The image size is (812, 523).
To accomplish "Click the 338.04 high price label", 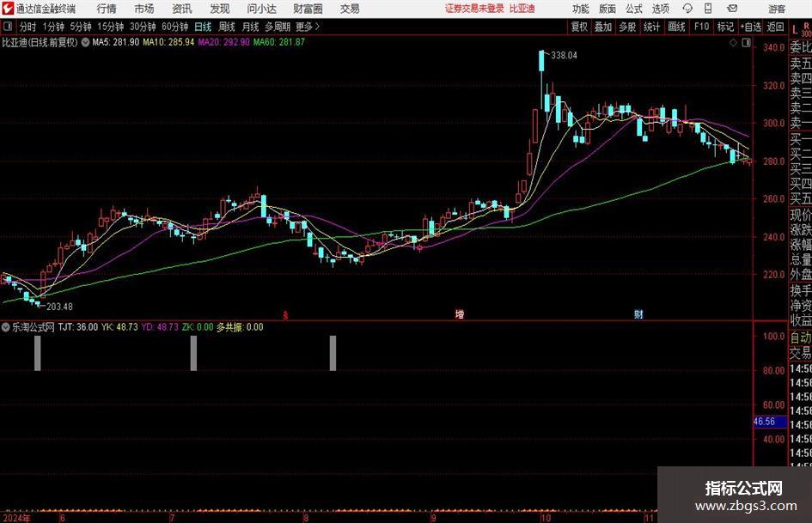I will [564, 56].
